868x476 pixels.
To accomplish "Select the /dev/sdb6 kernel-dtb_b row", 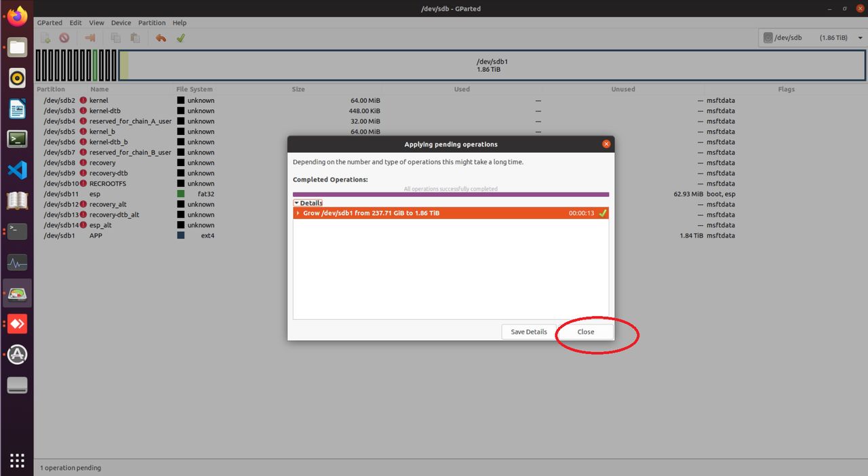I will coord(451,142).
